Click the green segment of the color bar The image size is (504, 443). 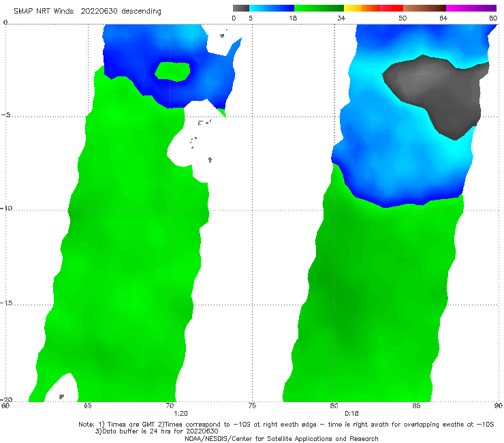point(319,8)
